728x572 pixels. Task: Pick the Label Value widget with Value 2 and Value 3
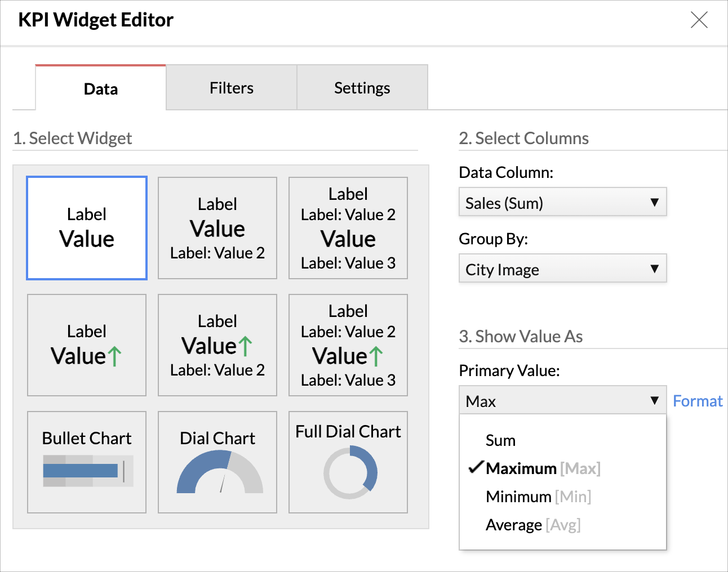tap(348, 228)
